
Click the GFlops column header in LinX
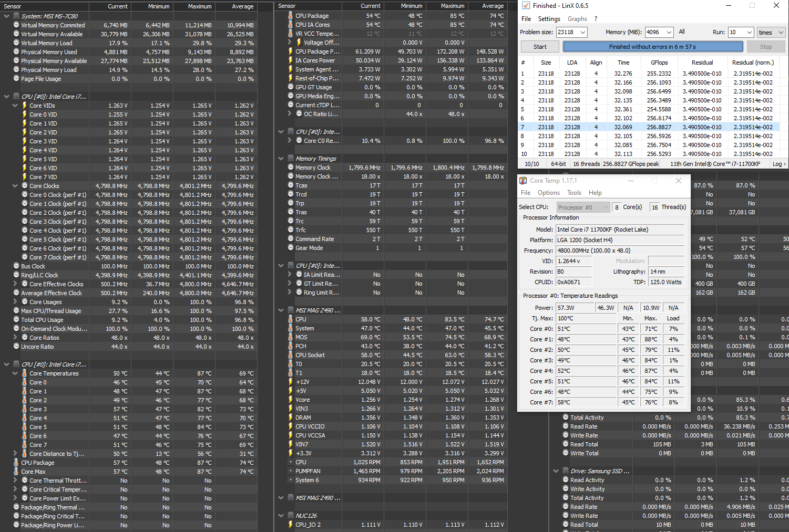[659, 62]
